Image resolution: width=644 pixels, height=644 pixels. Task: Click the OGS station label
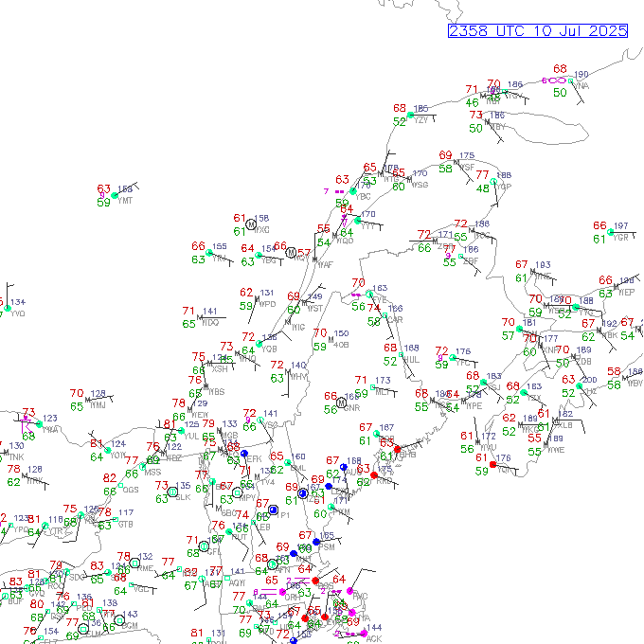131,490
